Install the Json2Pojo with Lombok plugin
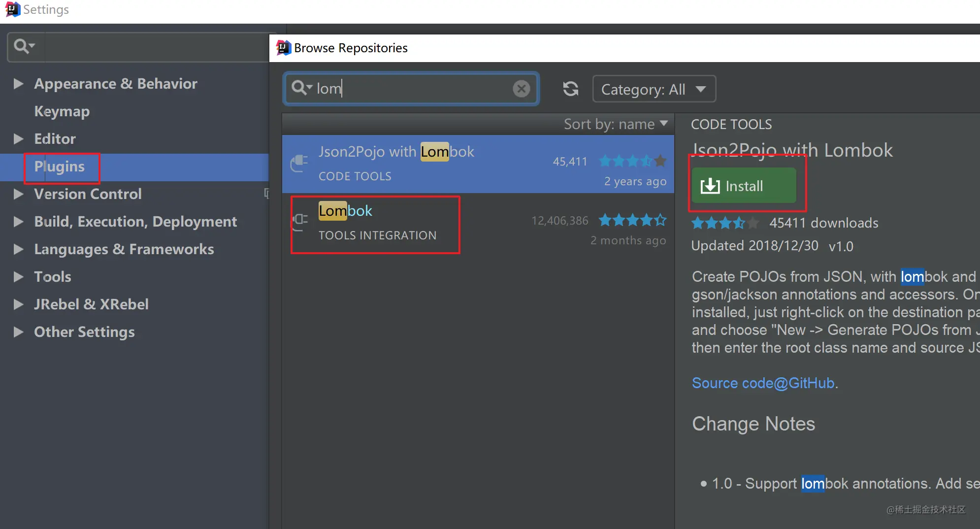The height and width of the screenshot is (529, 980). 744,186
